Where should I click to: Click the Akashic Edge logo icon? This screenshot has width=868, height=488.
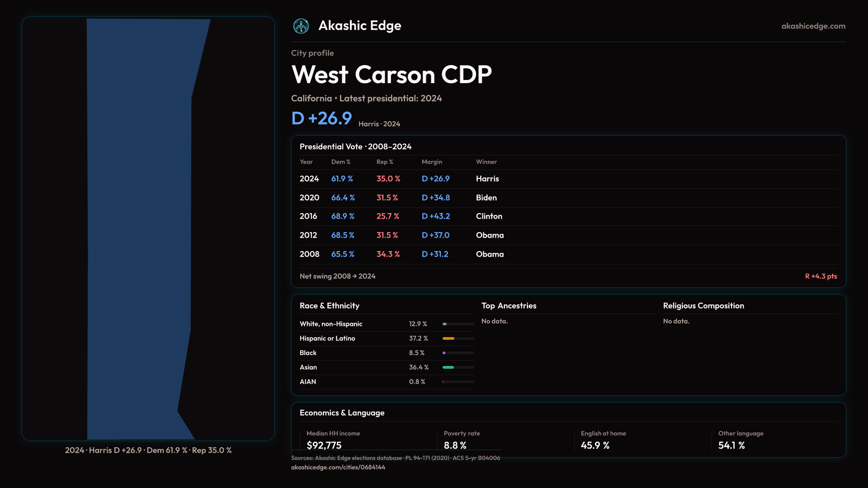[301, 26]
